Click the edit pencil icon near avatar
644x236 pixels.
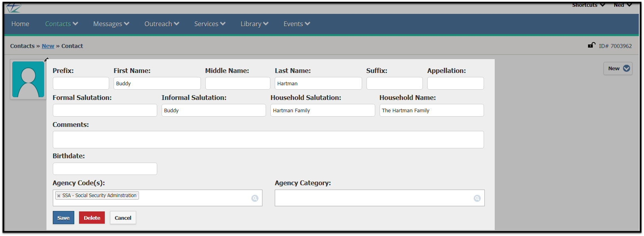coord(46,59)
